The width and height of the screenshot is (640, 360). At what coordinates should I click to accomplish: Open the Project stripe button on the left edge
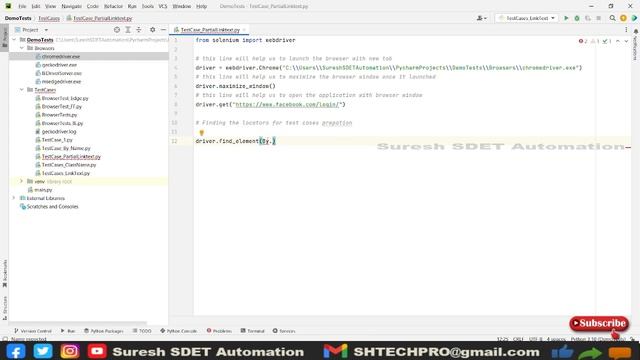[x=4, y=38]
